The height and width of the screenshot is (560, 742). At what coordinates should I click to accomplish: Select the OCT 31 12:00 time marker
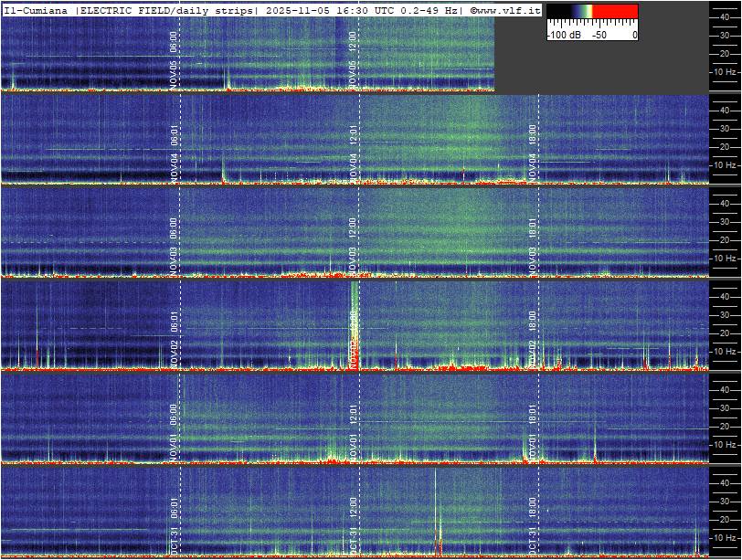coord(354,523)
